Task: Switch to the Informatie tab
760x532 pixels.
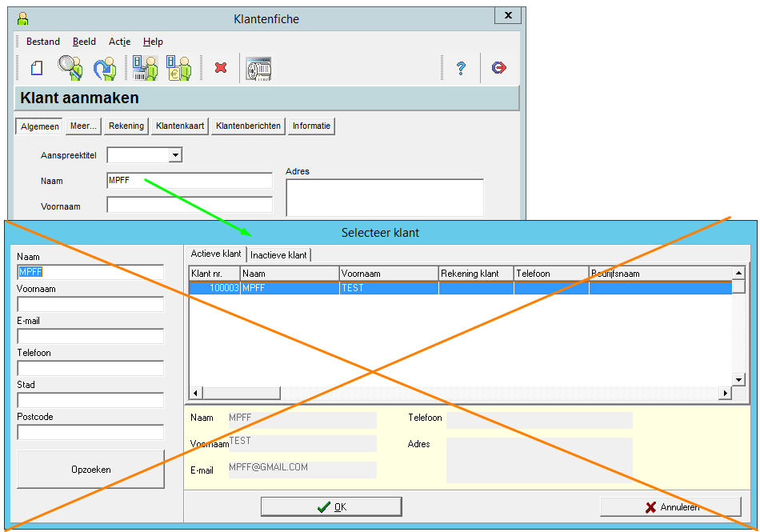Action: pyautogui.click(x=311, y=126)
